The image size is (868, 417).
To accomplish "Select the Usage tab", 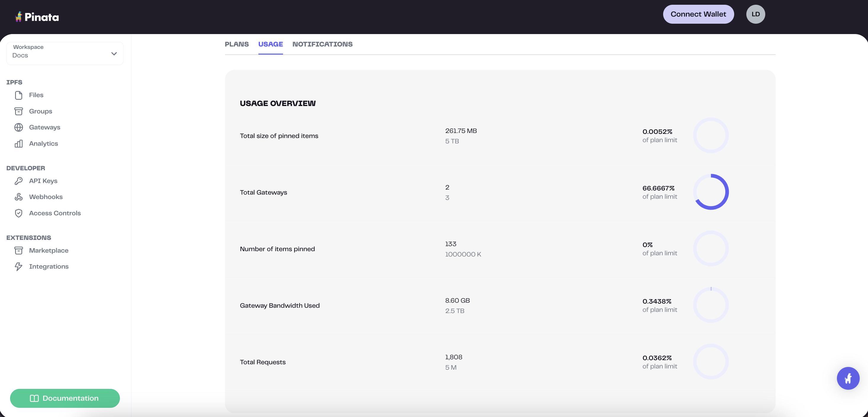I will coord(270,44).
